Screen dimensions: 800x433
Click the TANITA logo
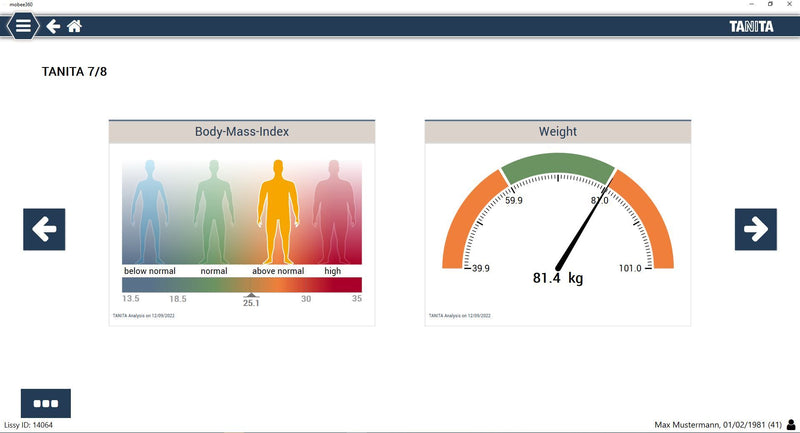click(x=750, y=26)
